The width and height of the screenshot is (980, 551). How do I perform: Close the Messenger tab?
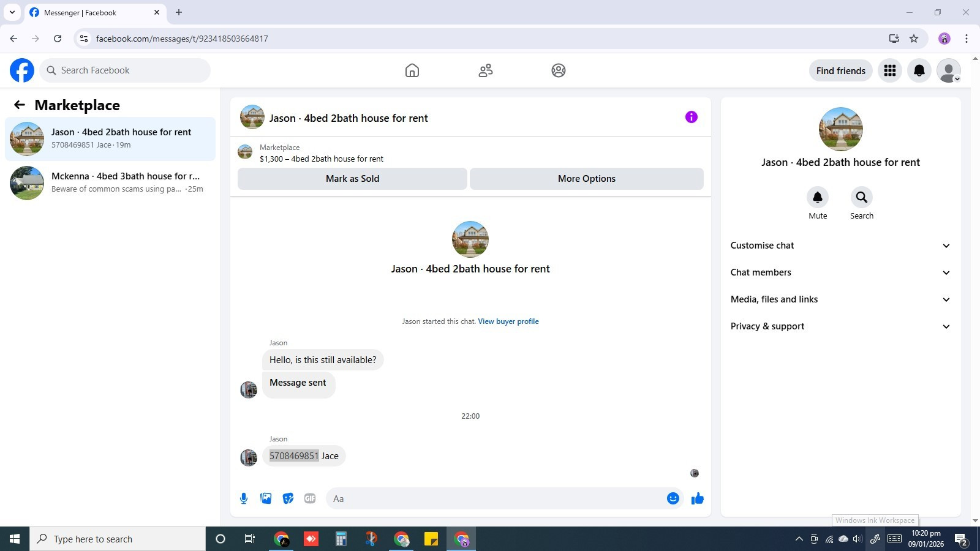(x=157, y=12)
